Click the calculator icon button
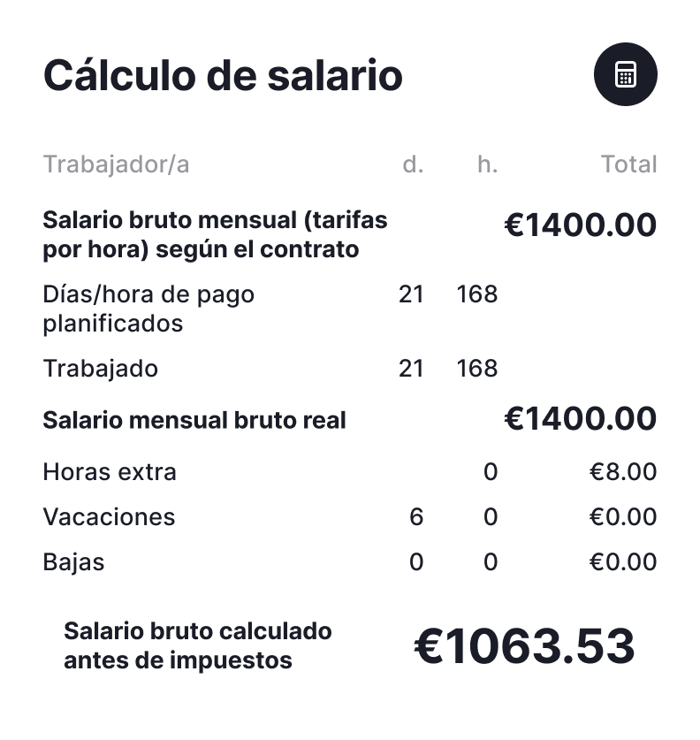The image size is (700, 740). click(x=625, y=75)
